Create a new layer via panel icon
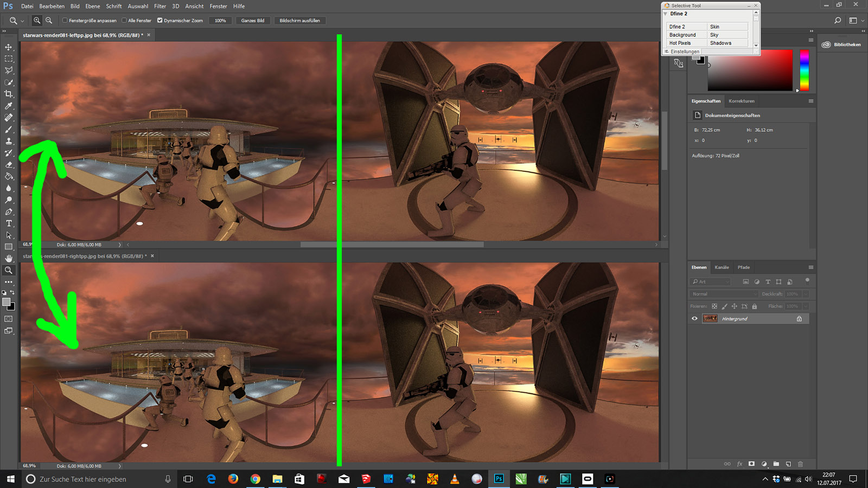The width and height of the screenshot is (868, 488). coord(788,464)
